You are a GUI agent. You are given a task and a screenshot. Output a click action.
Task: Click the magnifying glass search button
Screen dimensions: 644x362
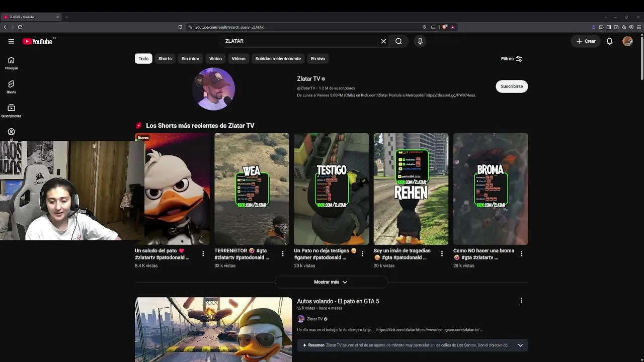398,41
